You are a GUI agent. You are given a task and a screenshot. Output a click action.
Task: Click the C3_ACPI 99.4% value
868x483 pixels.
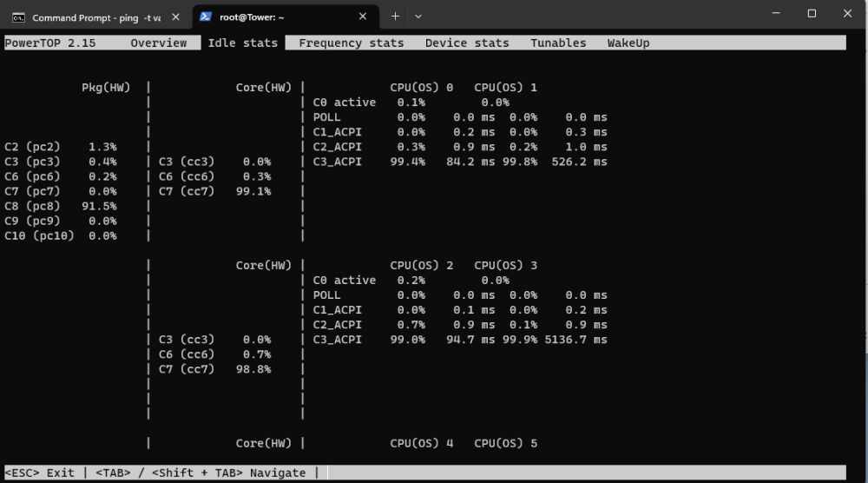click(x=407, y=162)
